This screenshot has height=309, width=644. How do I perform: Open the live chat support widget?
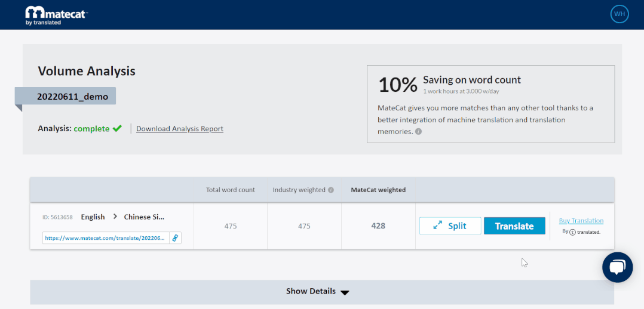pos(617,267)
